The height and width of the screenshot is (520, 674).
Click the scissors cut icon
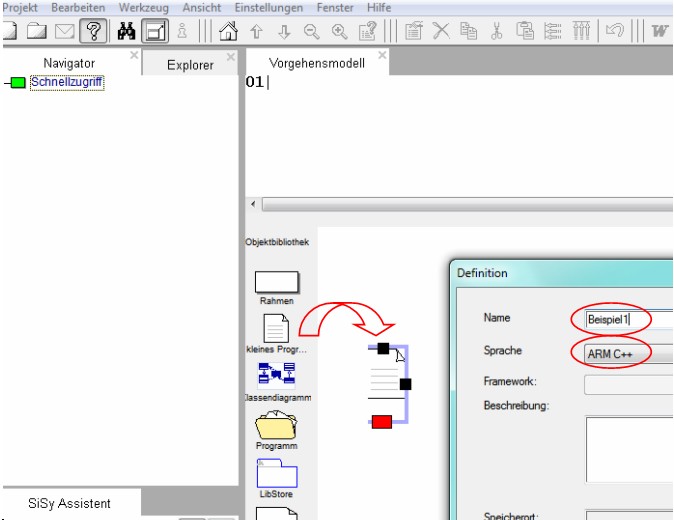tap(496, 31)
